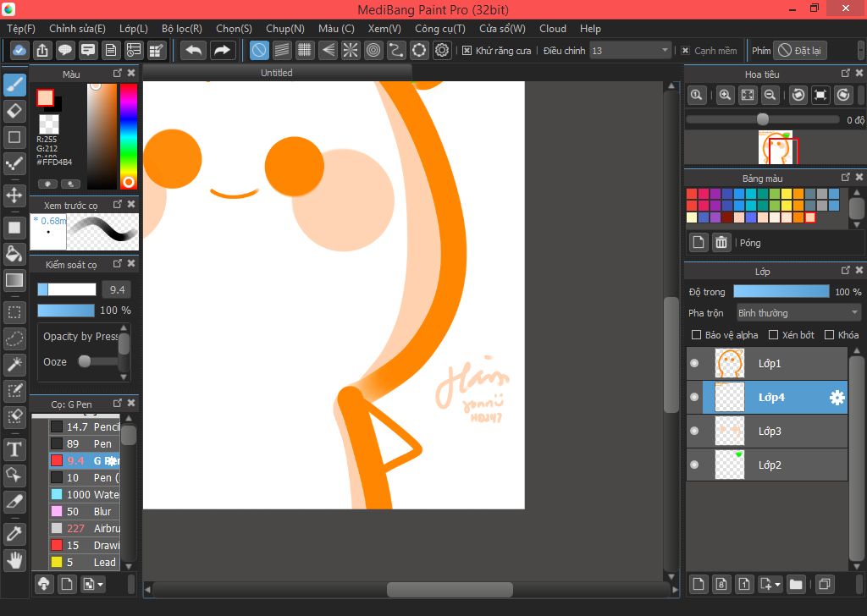Hide the Lớp1 layer visibility

coord(694,364)
